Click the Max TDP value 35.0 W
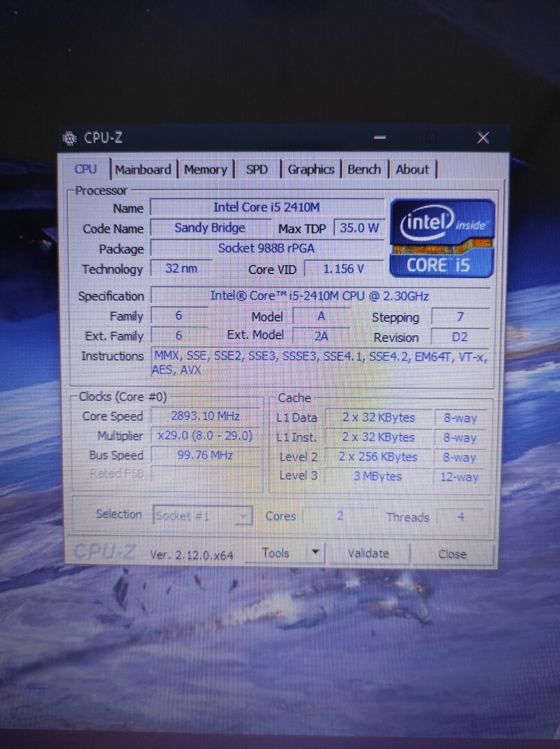 [359, 228]
